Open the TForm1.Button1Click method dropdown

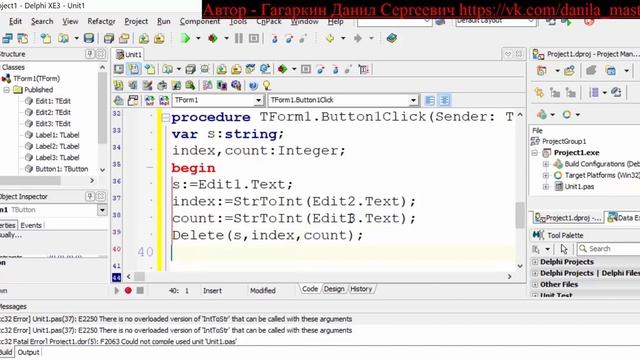click(413, 100)
